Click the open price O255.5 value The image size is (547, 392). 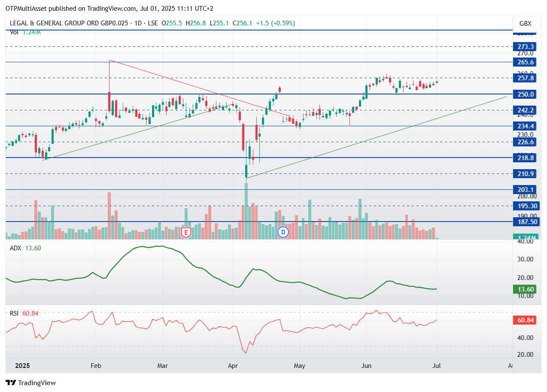coord(172,23)
